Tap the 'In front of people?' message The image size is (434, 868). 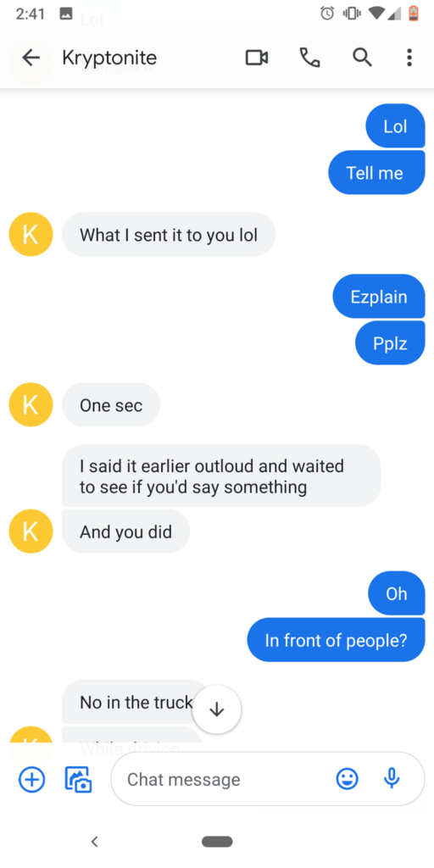(336, 640)
